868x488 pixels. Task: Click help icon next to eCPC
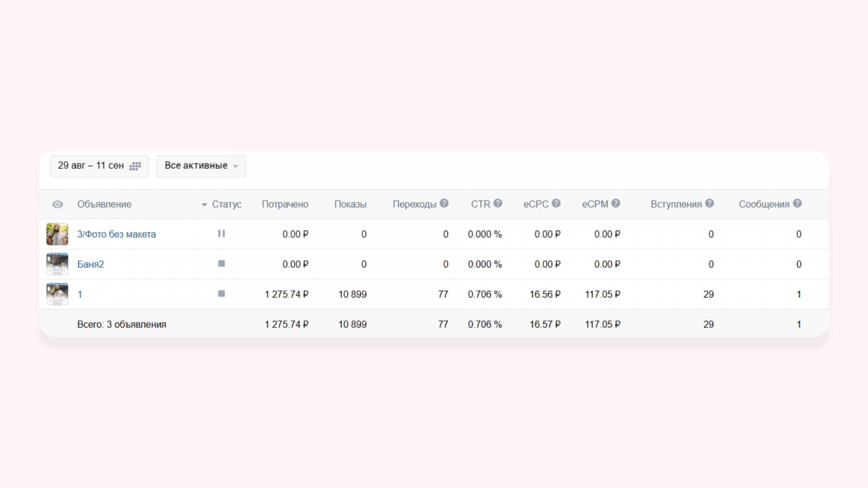tap(556, 203)
